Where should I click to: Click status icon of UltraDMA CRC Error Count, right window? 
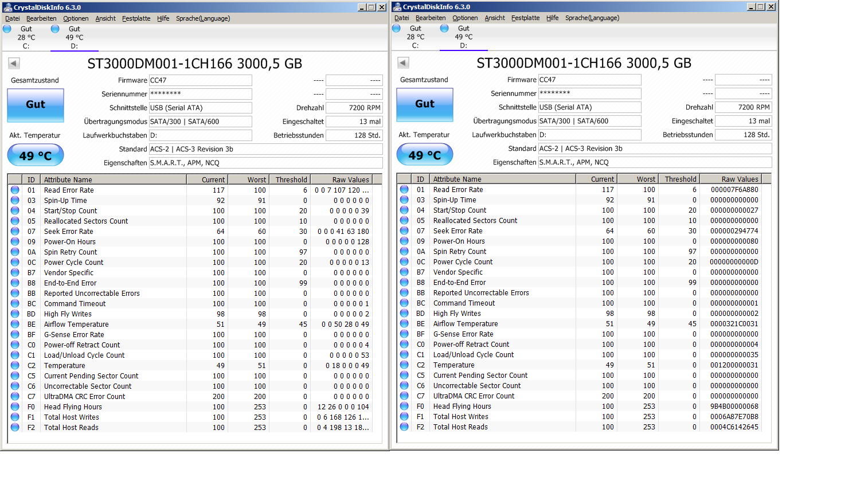click(404, 396)
